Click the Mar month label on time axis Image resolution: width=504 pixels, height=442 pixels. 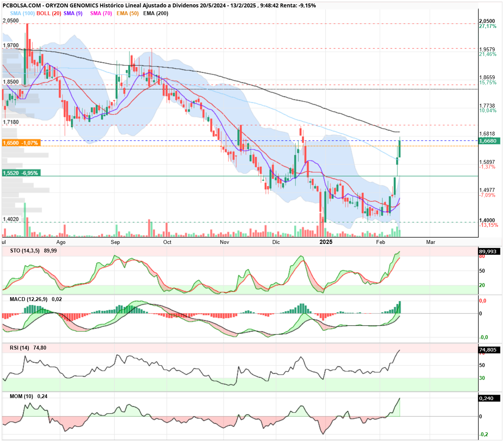click(x=431, y=242)
